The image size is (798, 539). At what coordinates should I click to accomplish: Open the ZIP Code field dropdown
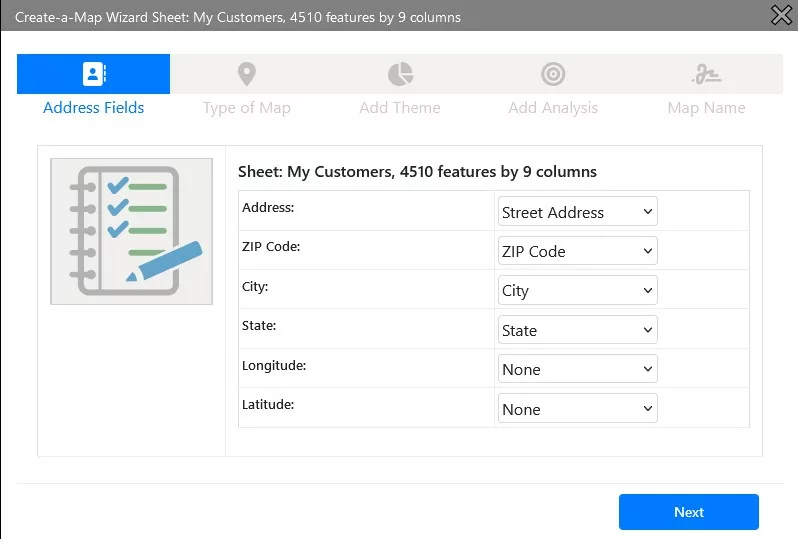point(577,251)
